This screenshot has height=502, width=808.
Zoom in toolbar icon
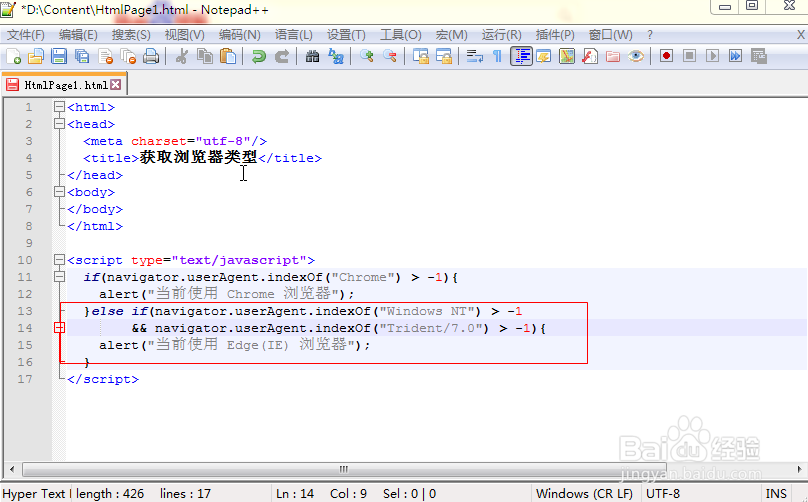tap(366, 56)
